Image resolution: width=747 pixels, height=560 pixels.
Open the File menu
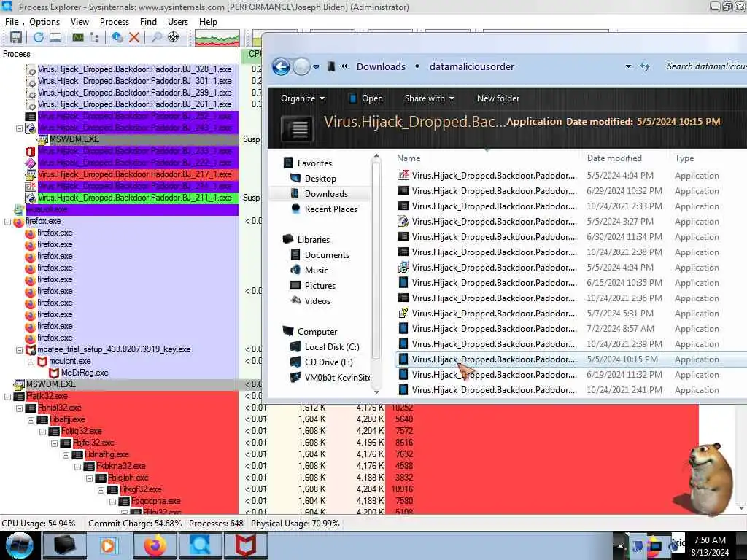point(12,22)
